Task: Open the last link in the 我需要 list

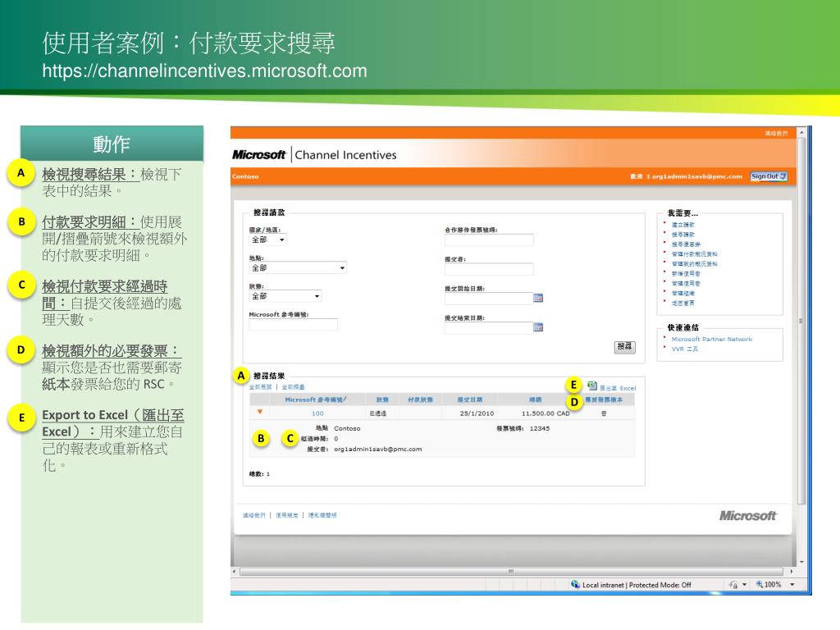Action: (x=683, y=304)
